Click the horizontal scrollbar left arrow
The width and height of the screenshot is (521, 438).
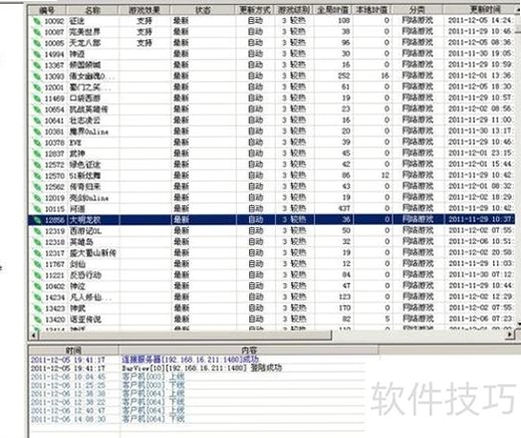[x=33, y=335]
